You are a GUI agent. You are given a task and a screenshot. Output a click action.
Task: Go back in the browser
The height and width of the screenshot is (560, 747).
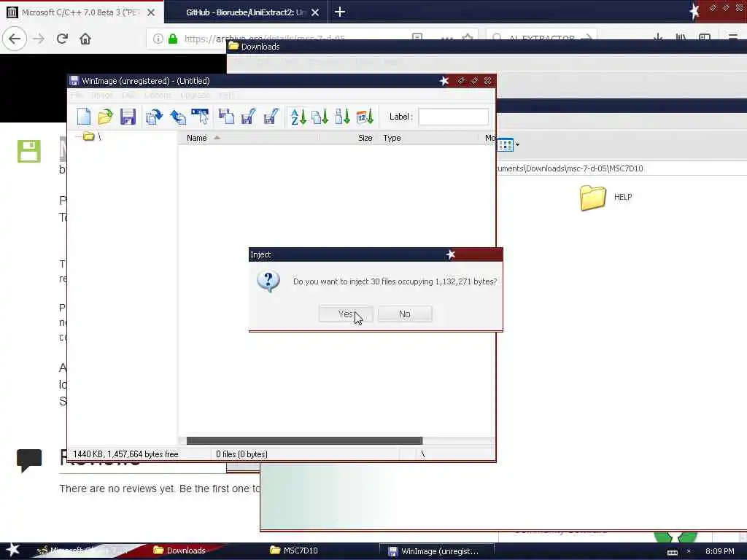(15, 39)
